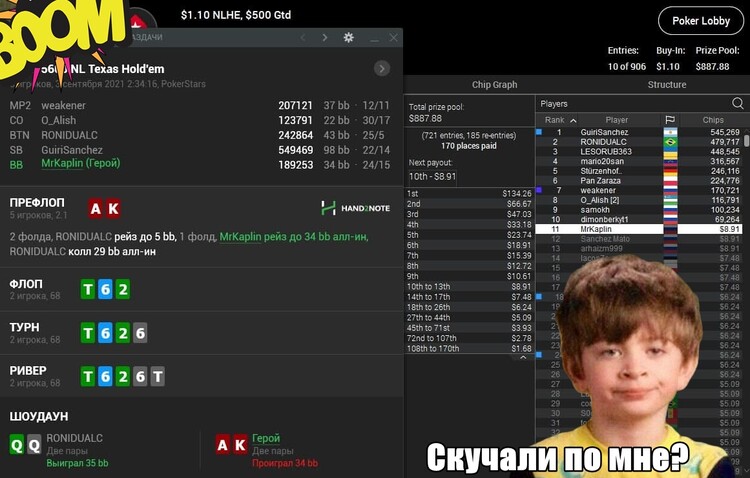Collapse the payouts list chevron

523,357
